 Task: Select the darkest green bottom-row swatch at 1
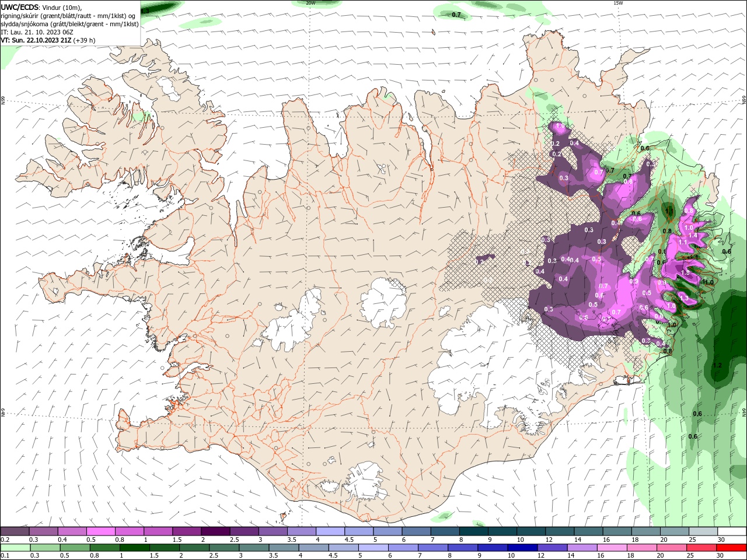point(135,548)
